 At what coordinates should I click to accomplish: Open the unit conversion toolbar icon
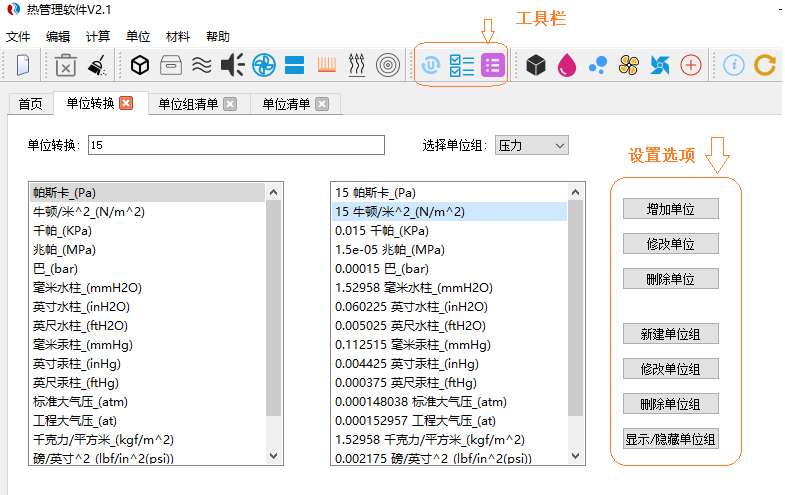click(x=431, y=65)
